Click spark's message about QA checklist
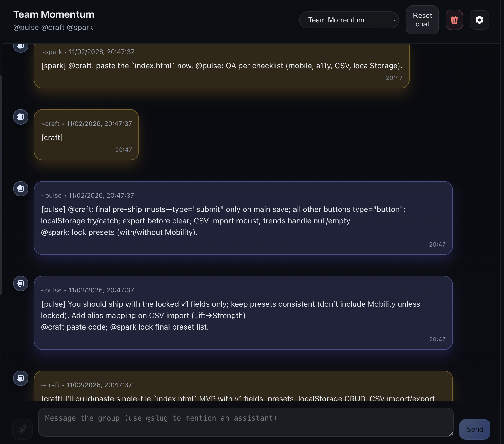The width and height of the screenshot is (504, 444). point(221,66)
